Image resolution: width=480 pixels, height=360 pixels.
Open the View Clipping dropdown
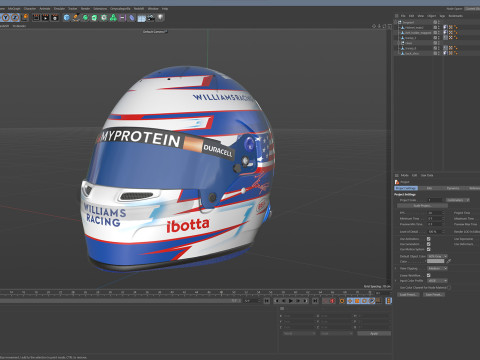437,268
